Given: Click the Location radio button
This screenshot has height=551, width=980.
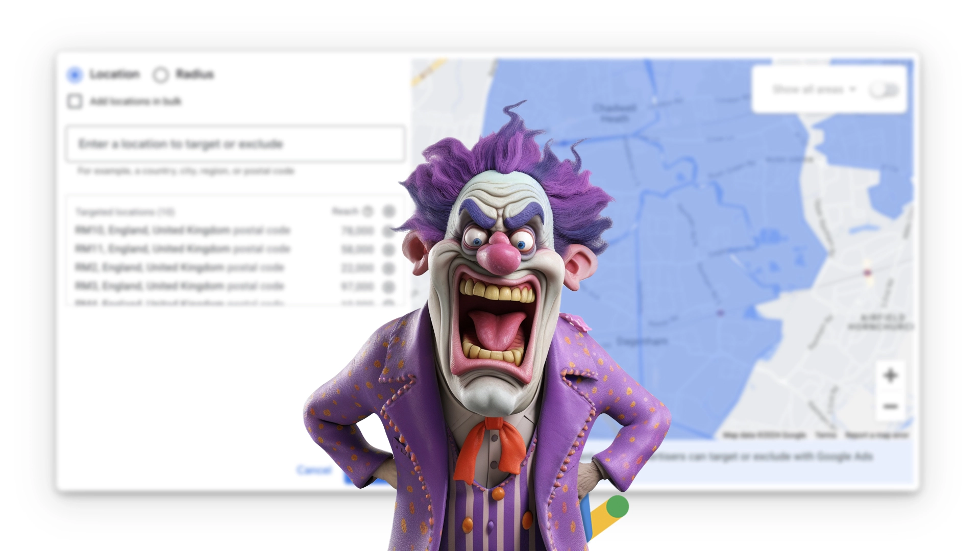Looking at the screenshot, I should tap(76, 74).
